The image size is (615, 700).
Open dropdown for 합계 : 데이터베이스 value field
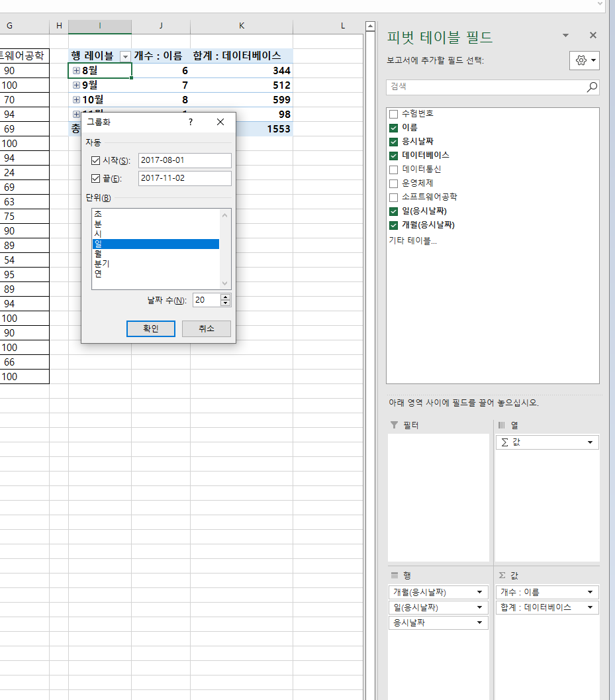589,607
